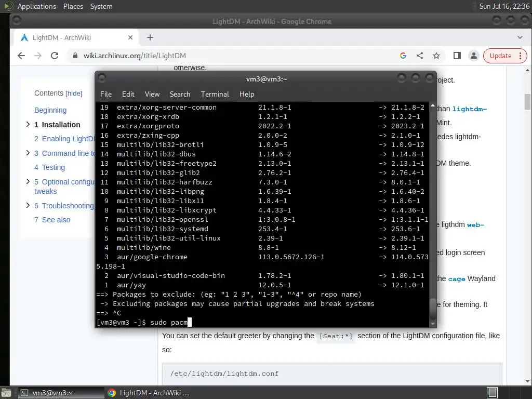Image resolution: width=532 pixels, height=399 pixels.
Task: Hide the wiki Contents list
Action: point(74,94)
